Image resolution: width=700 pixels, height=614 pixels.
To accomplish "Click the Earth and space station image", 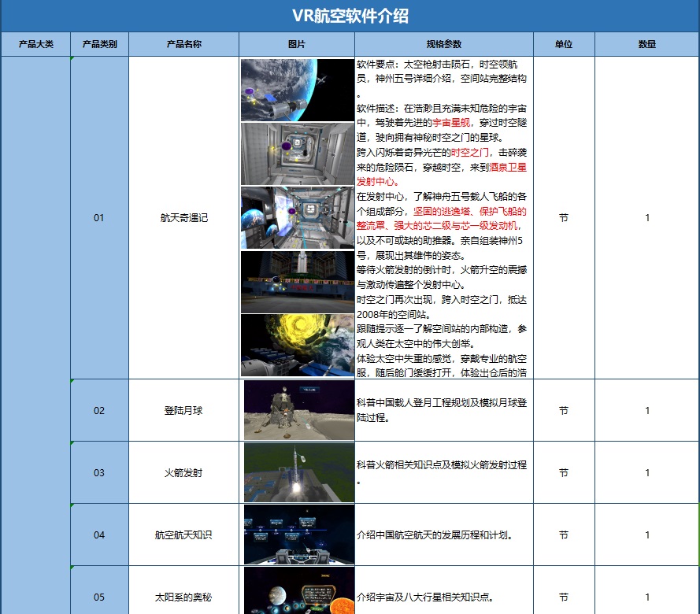I will (298, 91).
